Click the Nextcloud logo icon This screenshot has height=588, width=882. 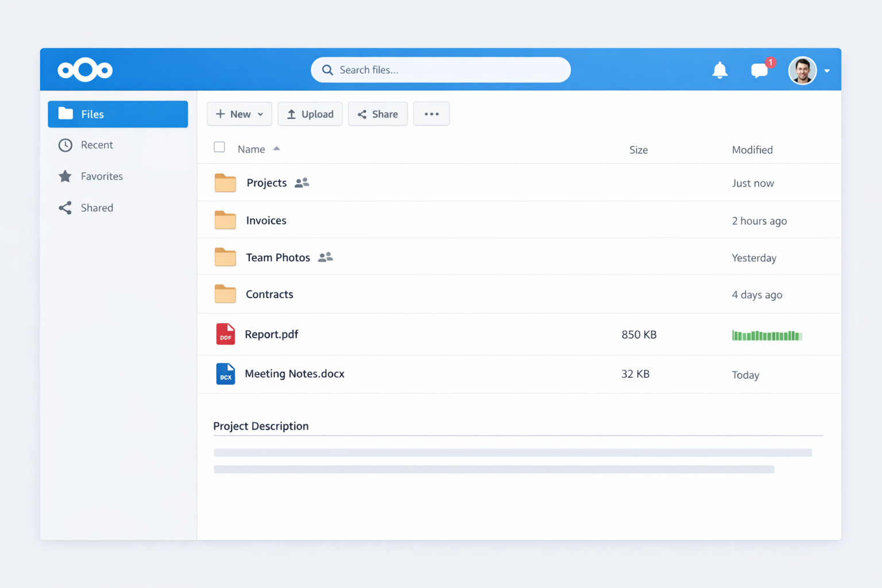point(85,69)
